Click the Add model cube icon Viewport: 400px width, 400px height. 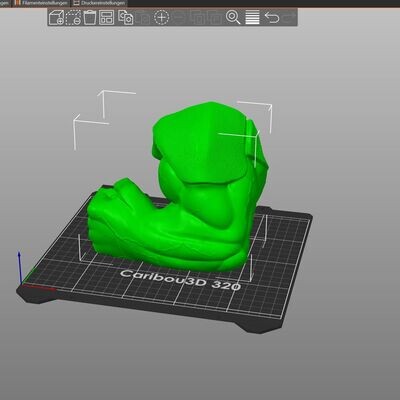point(56,17)
